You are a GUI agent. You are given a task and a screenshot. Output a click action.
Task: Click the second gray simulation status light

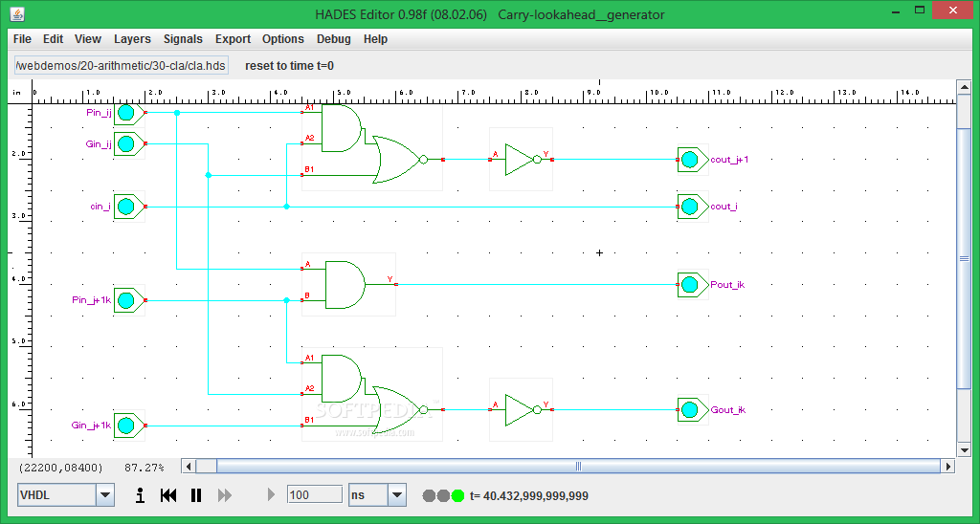click(x=443, y=496)
